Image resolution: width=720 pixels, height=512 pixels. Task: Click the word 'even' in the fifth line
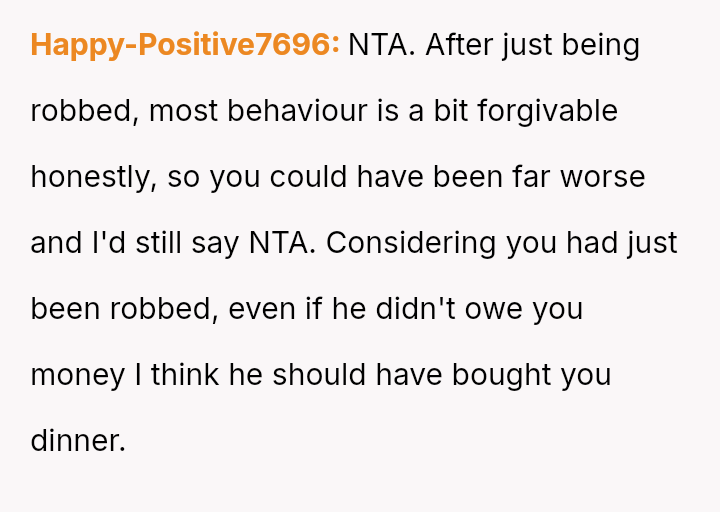[x=262, y=309]
